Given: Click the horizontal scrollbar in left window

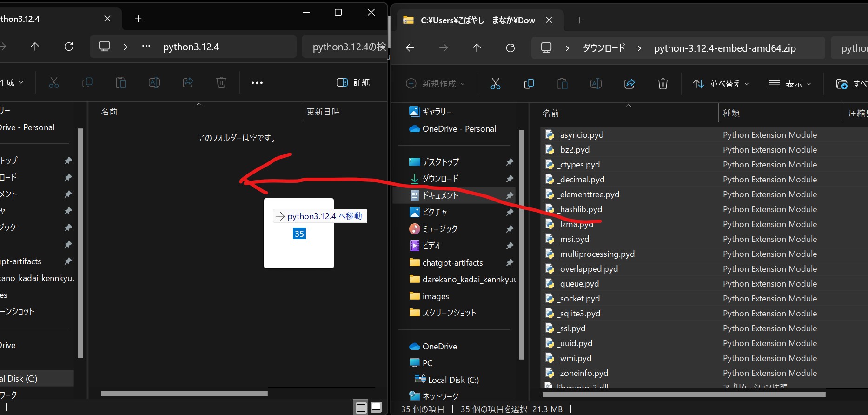Looking at the screenshot, I should coord(184,394).
